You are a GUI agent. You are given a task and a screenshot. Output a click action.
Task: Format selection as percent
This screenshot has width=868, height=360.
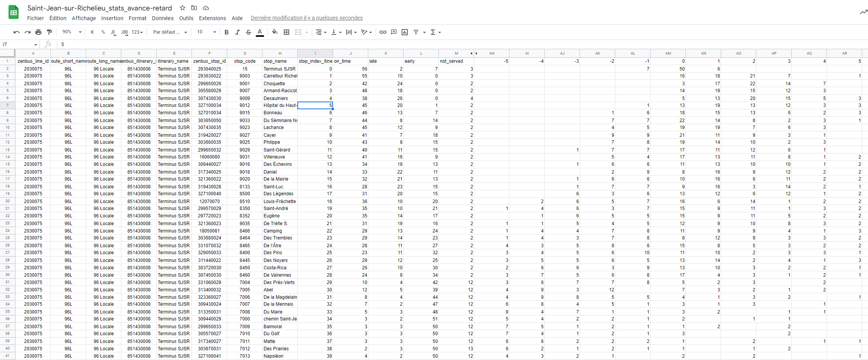coord(103,32)
